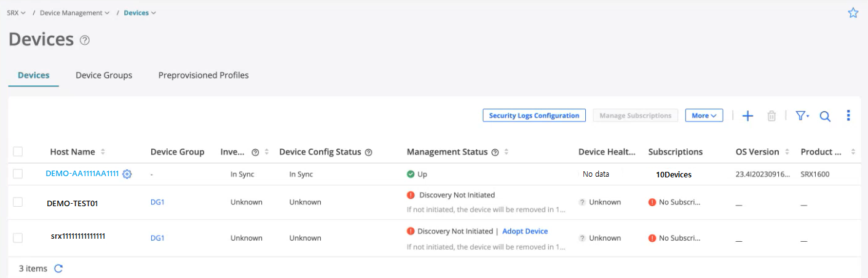868x278 pixels.
Task: Open the Preprovisioned Profiles tab
Action: 203,75
